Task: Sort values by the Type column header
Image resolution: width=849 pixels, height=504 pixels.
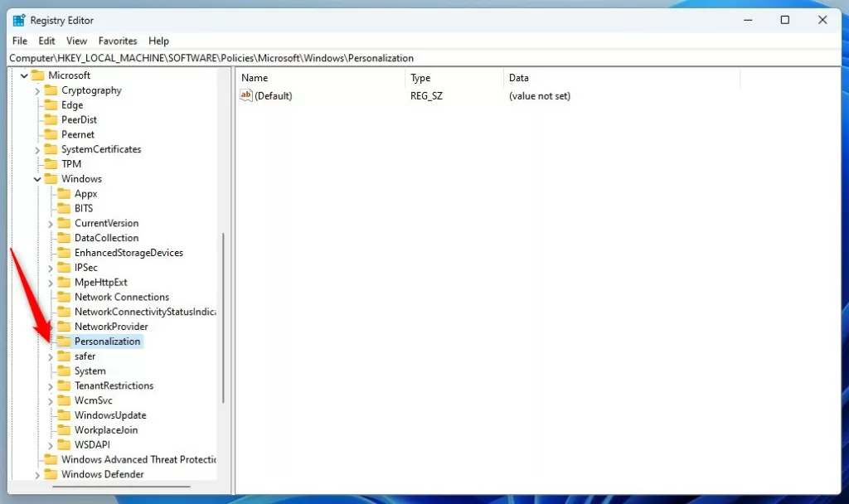Action: (x=454, y=77)
